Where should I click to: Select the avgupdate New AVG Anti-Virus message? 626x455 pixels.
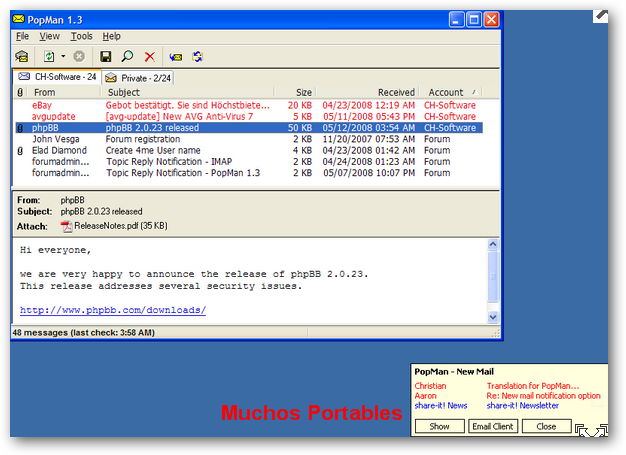click(249, 117)
